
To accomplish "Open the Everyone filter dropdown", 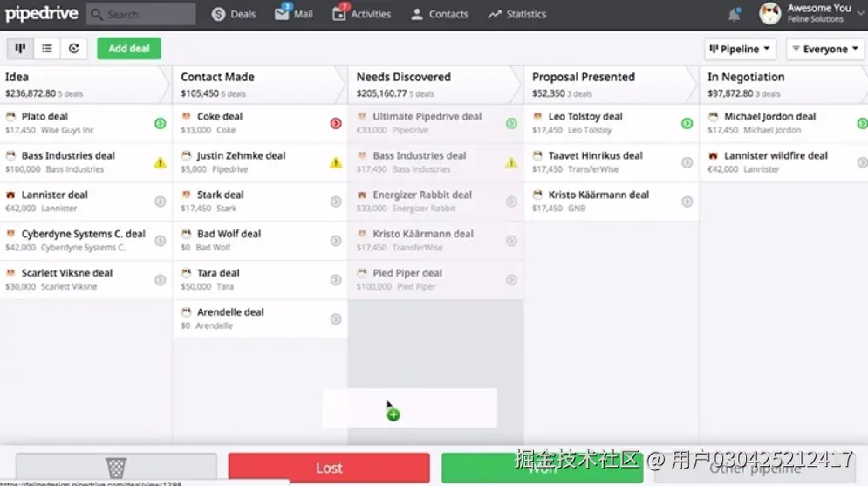I will tap(825, 49).
